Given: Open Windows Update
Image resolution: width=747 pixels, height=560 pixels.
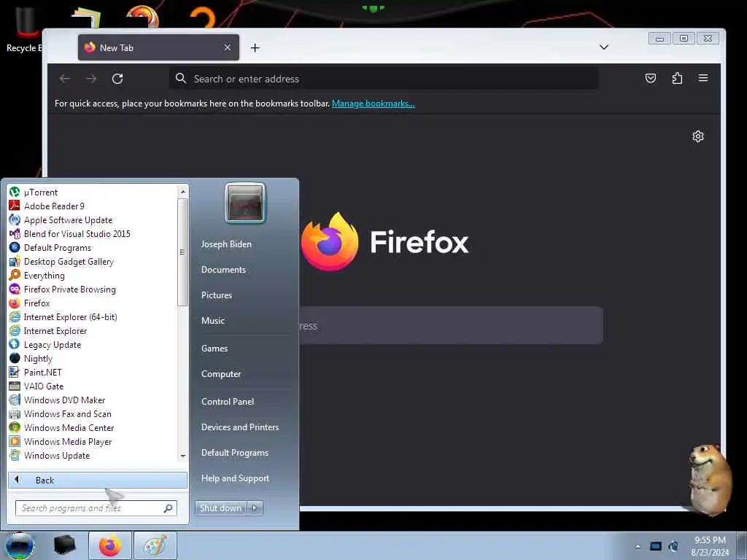Looking at the screenshot, I should tap(57, 455).
